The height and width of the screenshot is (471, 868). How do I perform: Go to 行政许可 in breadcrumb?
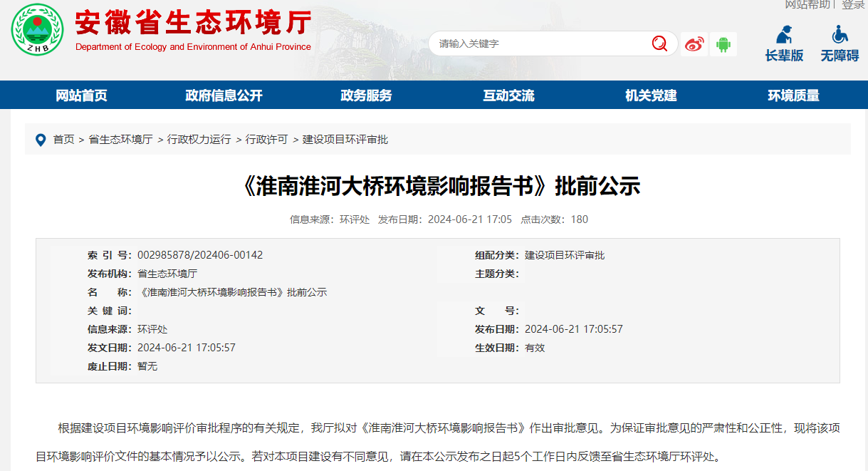point(267,140)
